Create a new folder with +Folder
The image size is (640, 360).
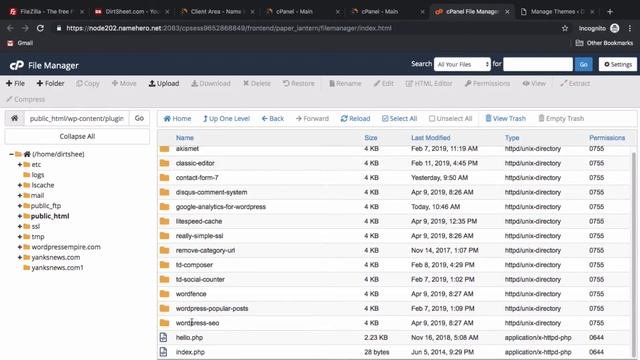point(50,83)
